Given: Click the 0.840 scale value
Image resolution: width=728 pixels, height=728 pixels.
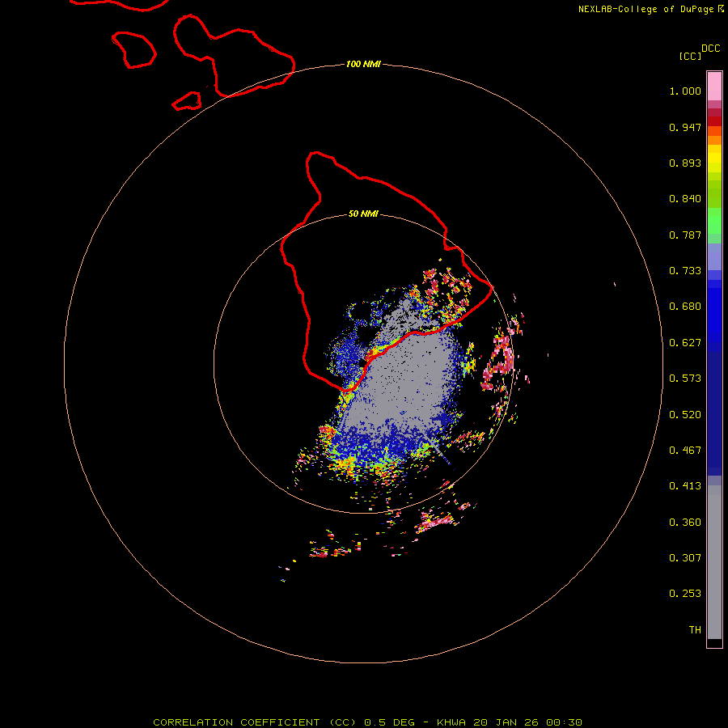Looking at the screenshot, I should coord(685,199).
